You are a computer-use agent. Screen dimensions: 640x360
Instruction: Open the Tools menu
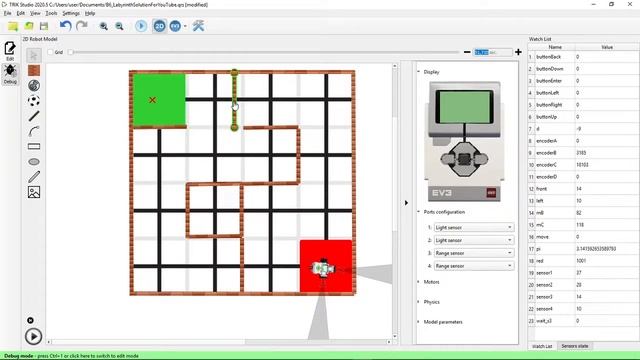coord(51,13)
